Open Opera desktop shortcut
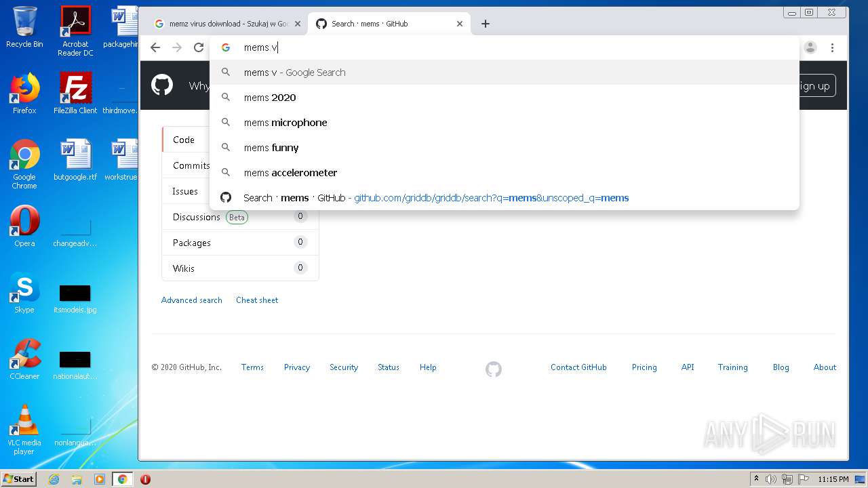Image resolution: width=868 pixels, height=488 pixels. 24,226
